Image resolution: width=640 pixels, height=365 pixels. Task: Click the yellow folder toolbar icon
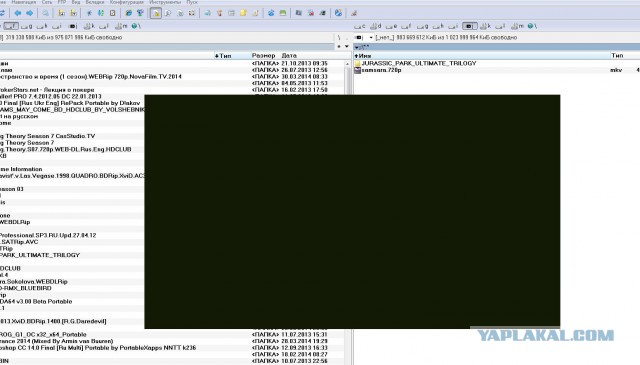click(243, 13)
